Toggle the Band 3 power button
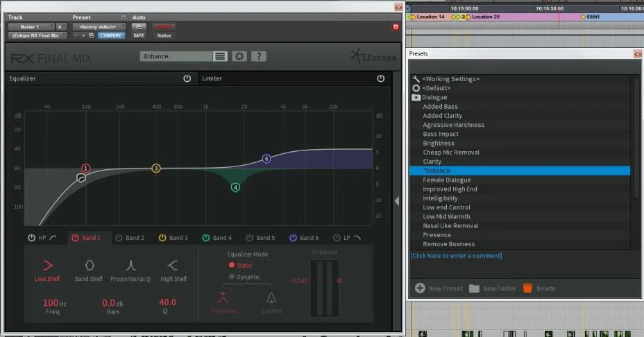Viewport: 644px width, 337px height. (162, 238)
